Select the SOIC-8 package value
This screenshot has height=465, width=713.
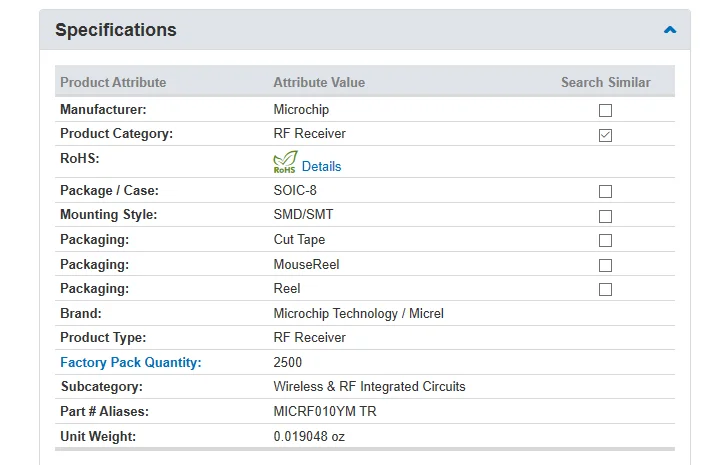(295, 190)
